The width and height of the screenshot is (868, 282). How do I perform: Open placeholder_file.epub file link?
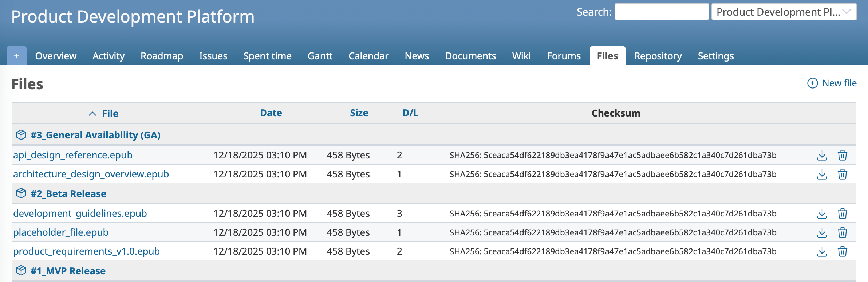pos(61,232)
